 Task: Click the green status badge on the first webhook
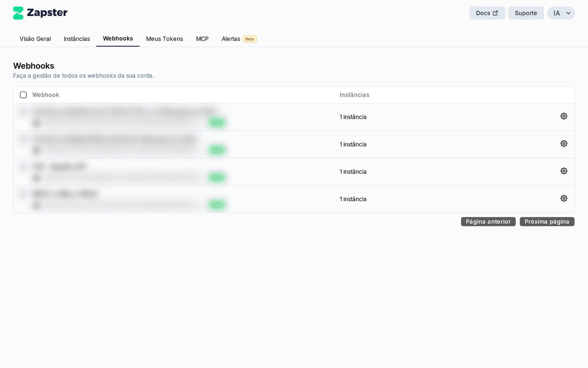coord(217,122)
